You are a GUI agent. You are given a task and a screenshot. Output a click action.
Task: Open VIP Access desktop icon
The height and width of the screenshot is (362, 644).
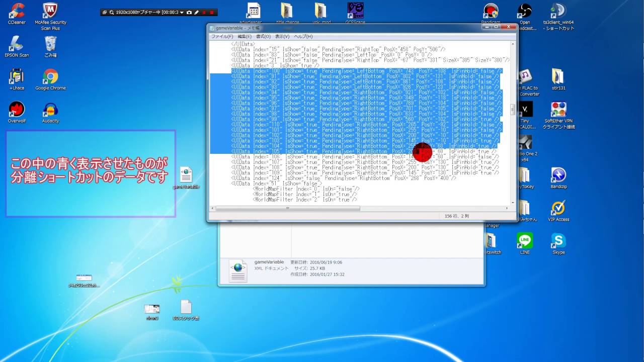(x=558, y=211)
